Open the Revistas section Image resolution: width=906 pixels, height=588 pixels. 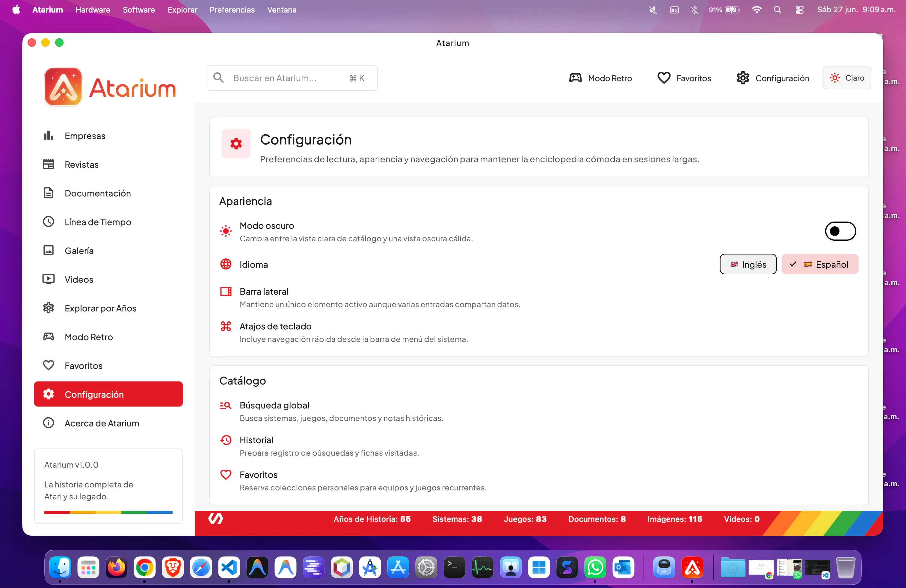coord(108,164)
